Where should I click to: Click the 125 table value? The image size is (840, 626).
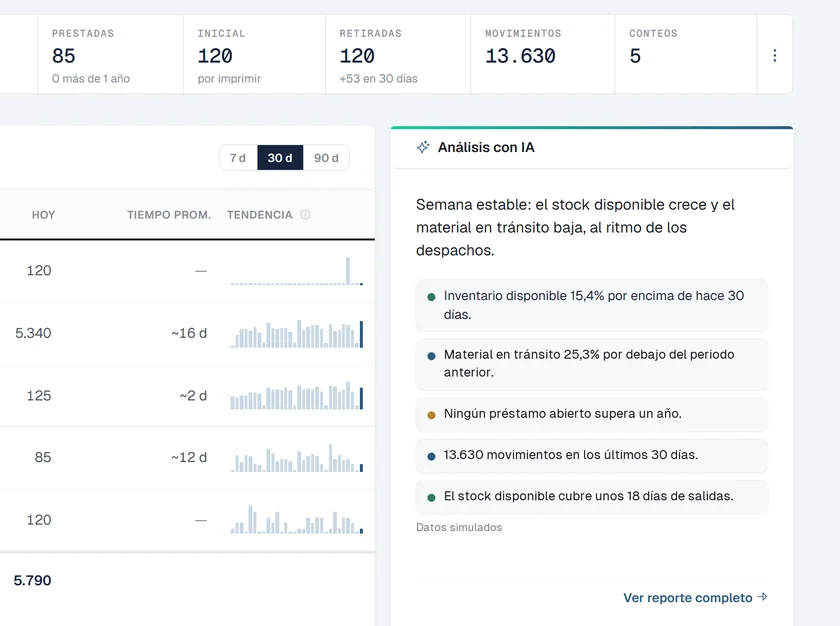[39, 396]
